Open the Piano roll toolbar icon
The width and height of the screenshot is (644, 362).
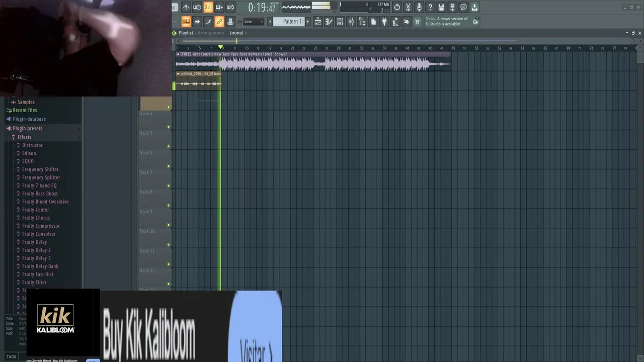point(329,21)
